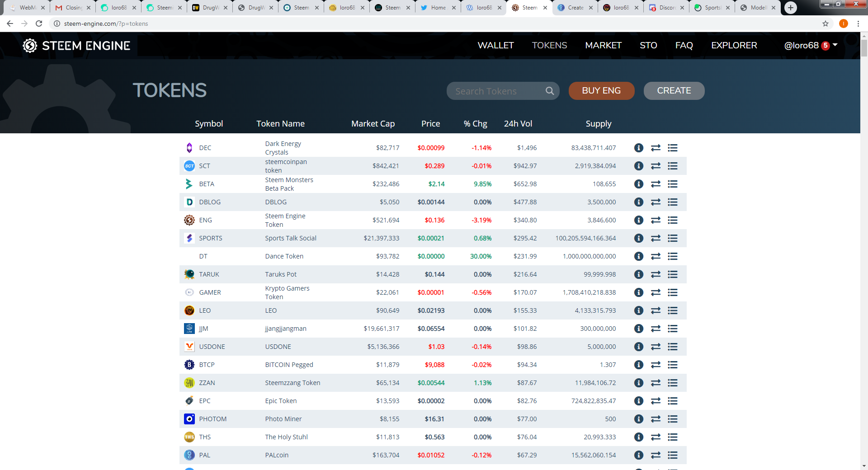Screen dimensions: 868x470
Task: Open the Chrome three-dot menu
Action: click(x=858, y=23)
